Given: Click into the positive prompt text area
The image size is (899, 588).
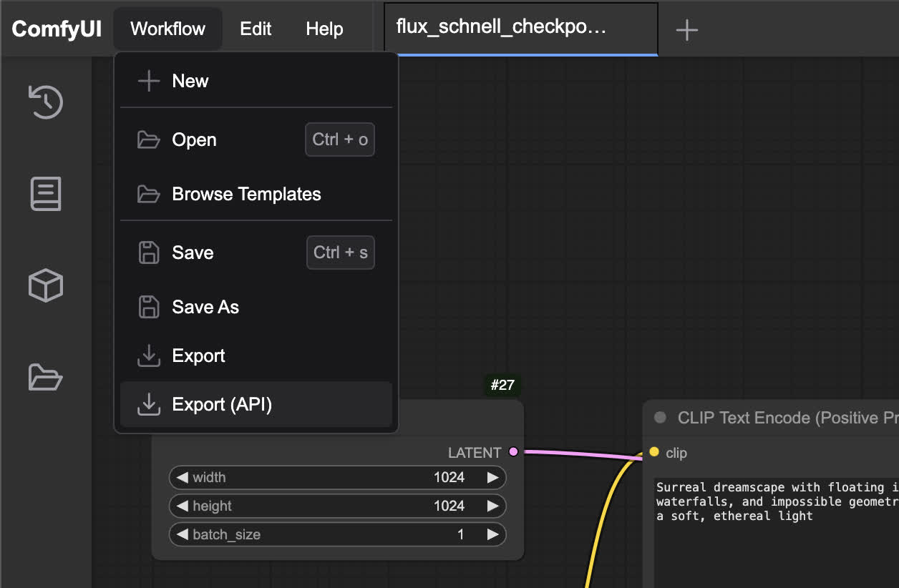Looking at the screenshot, I should pos(777,533).
